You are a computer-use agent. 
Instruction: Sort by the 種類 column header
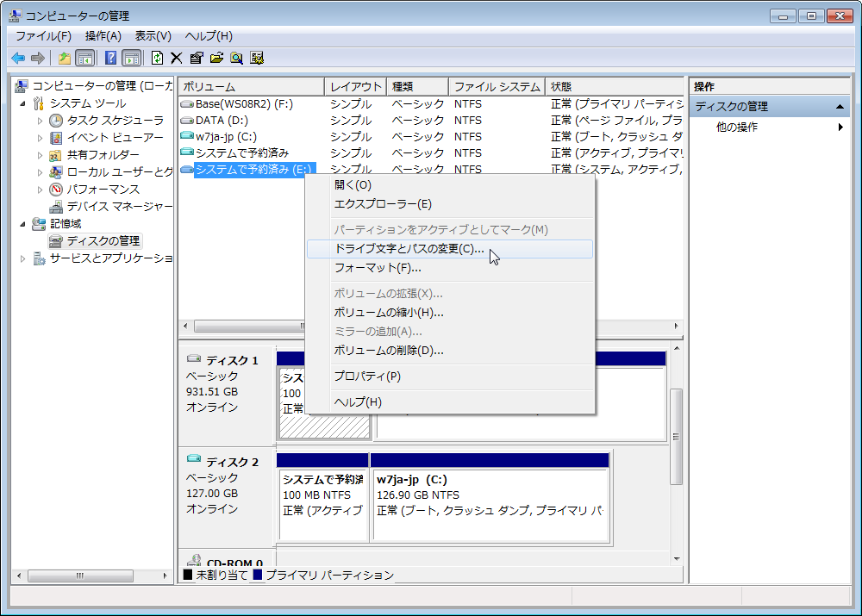(418, 87)
